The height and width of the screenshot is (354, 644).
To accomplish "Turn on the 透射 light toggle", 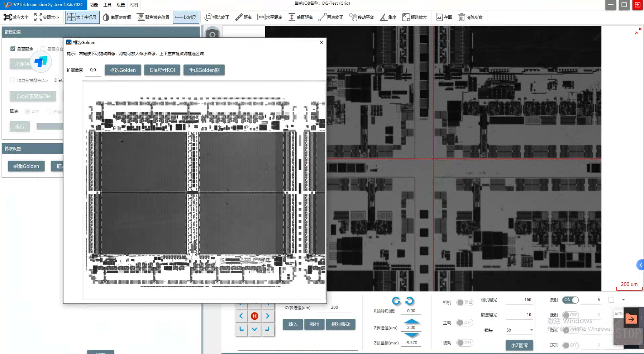I will [x=571, y=315].
